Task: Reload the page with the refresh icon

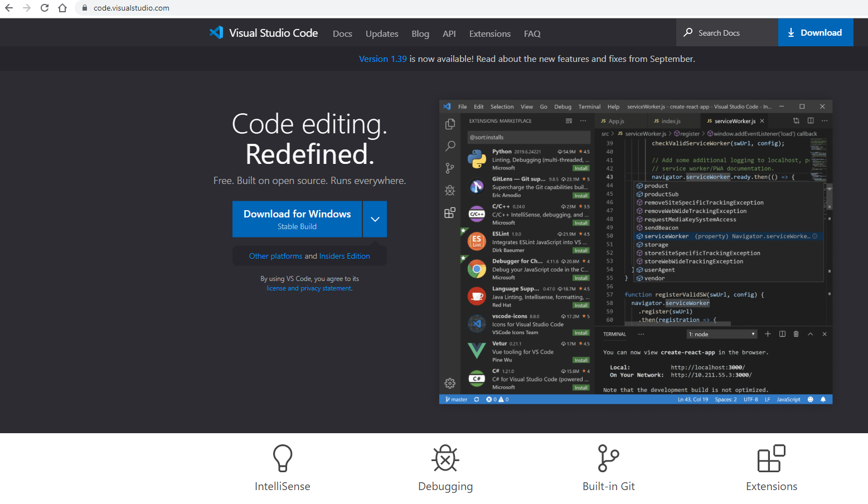Action: (x=45, y=8)
